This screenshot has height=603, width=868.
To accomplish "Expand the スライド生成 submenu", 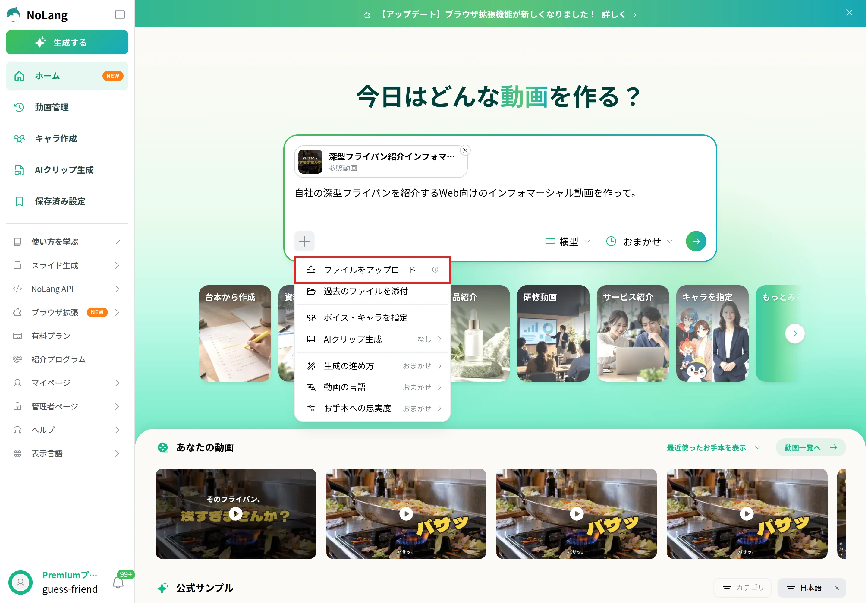I will [67, 265].
